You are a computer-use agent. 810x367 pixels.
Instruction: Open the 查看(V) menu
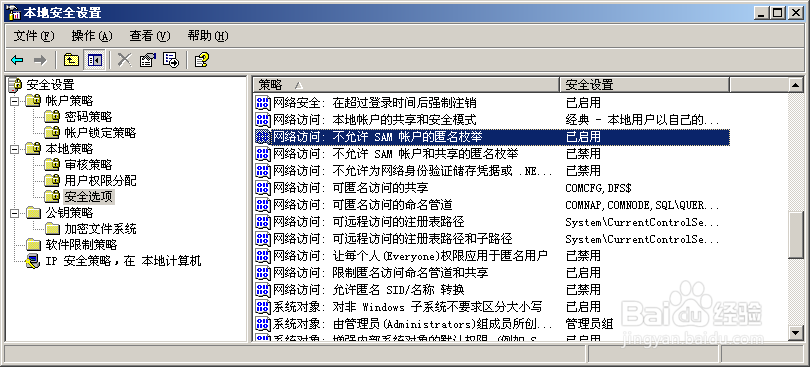point(149,36)
